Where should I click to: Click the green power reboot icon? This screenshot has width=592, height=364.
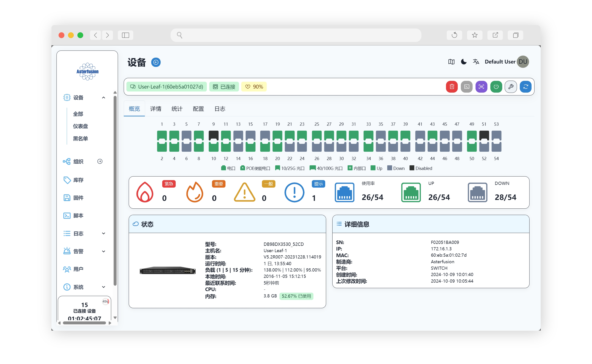[x=496, y=87]
